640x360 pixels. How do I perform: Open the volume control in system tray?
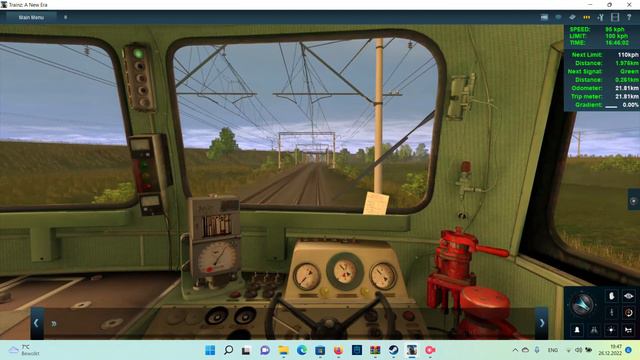click(x=579, y=350)
